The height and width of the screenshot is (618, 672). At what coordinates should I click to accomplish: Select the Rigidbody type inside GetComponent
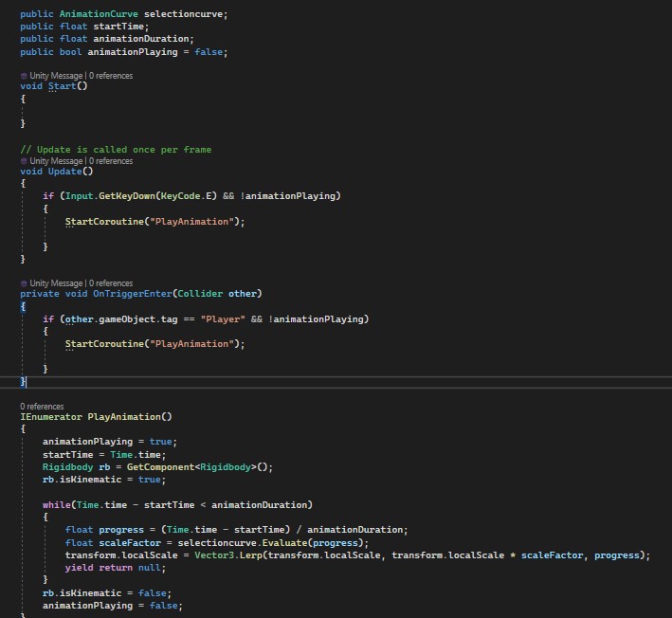click(225, 467)
